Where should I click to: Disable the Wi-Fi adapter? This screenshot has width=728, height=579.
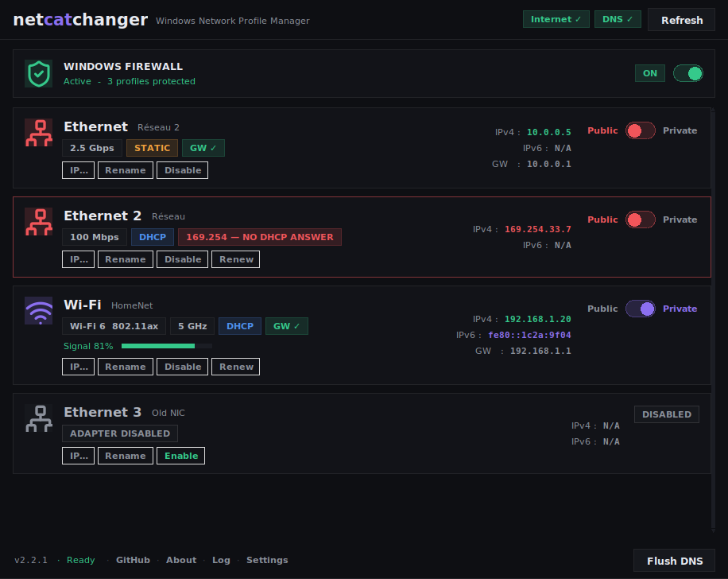click(183, 367)
